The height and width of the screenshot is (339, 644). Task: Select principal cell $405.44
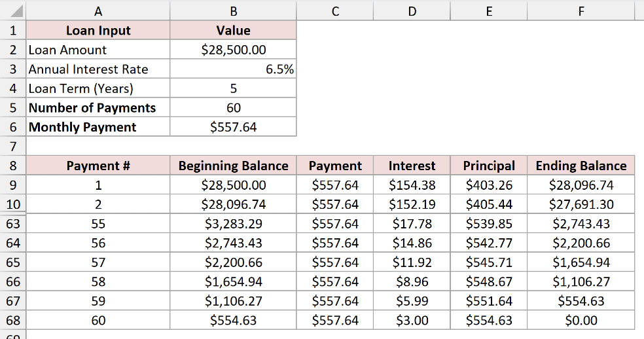[x=489, y=204]
